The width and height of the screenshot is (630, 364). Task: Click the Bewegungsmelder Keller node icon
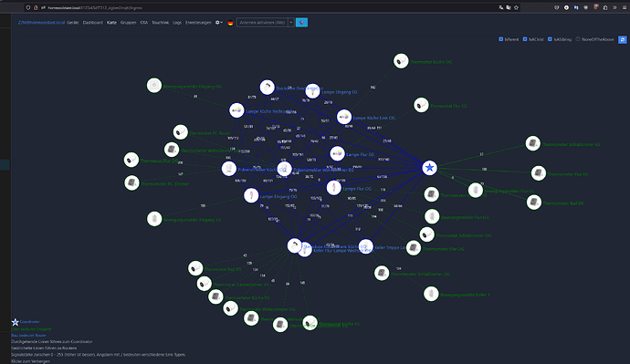click(x=431, y=294)
